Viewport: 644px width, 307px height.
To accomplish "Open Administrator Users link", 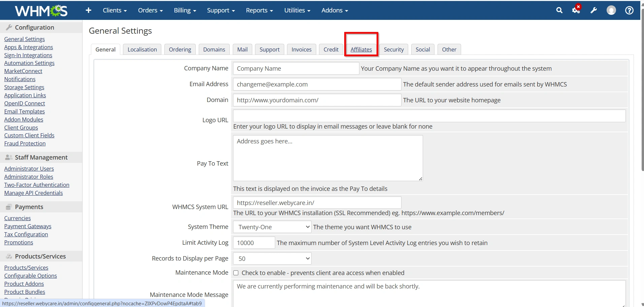I will 29,169.
